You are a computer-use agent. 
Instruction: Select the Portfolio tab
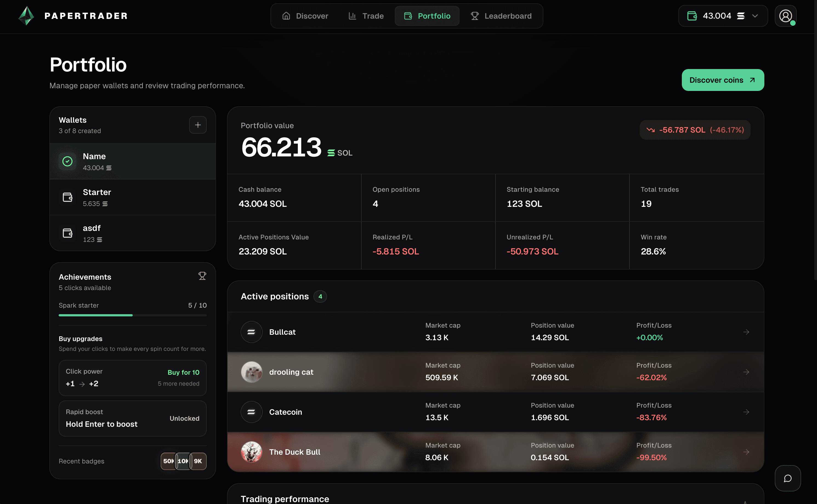[427, 16]
